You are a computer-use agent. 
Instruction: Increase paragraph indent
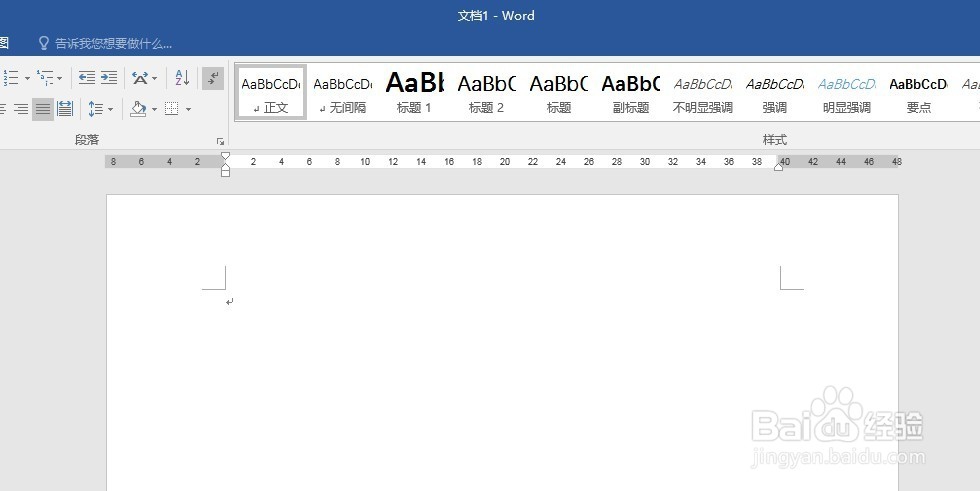coord(109,78)
